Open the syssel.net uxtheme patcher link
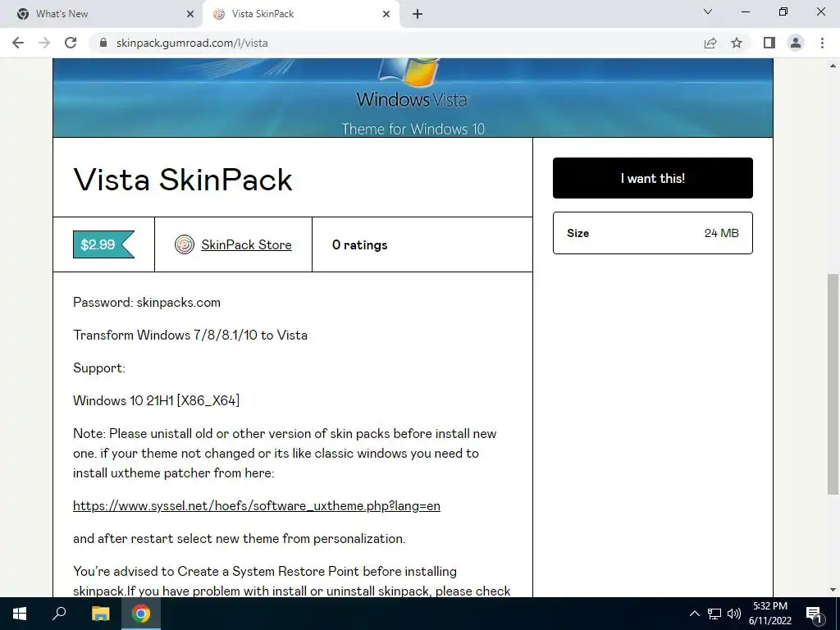Viewport: 840px width, 630px height. 257,505
